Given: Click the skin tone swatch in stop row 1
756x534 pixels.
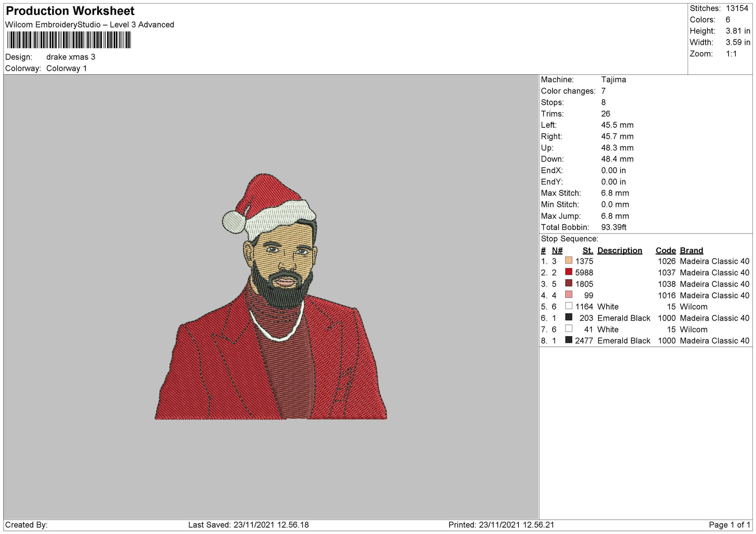Looking at the screenshot, I should (569, 260).
